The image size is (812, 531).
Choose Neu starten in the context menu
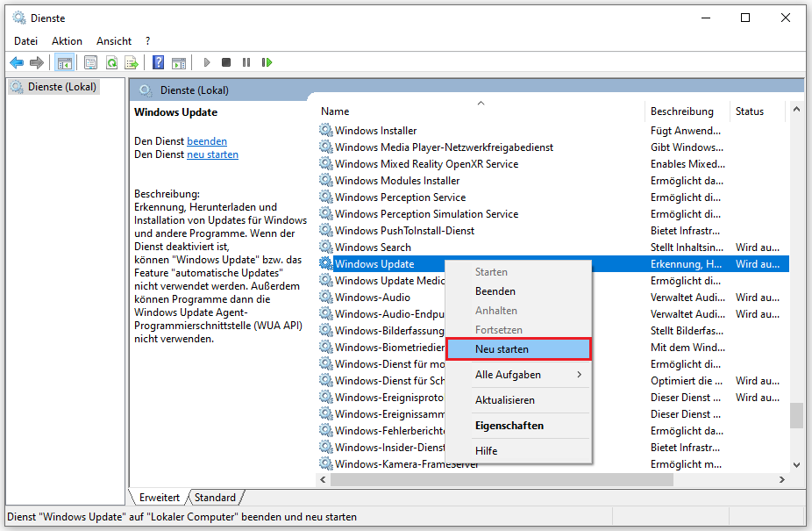pos(518,349)
